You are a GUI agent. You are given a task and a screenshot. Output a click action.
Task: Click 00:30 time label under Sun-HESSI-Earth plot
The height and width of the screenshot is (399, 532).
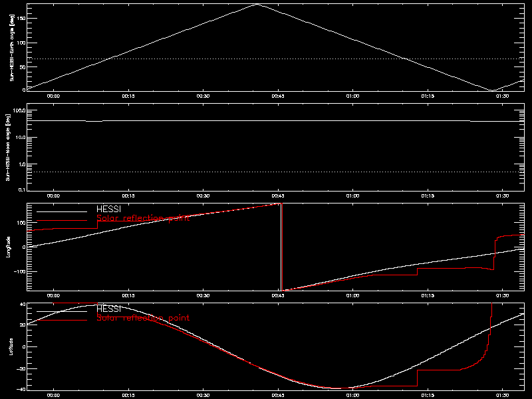click(x=203, y=96)
